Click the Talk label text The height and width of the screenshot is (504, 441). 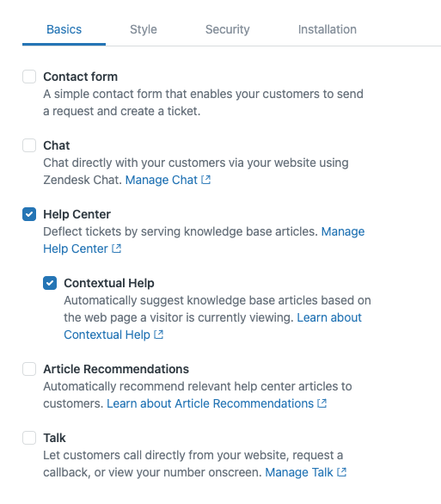pos(54,438)
